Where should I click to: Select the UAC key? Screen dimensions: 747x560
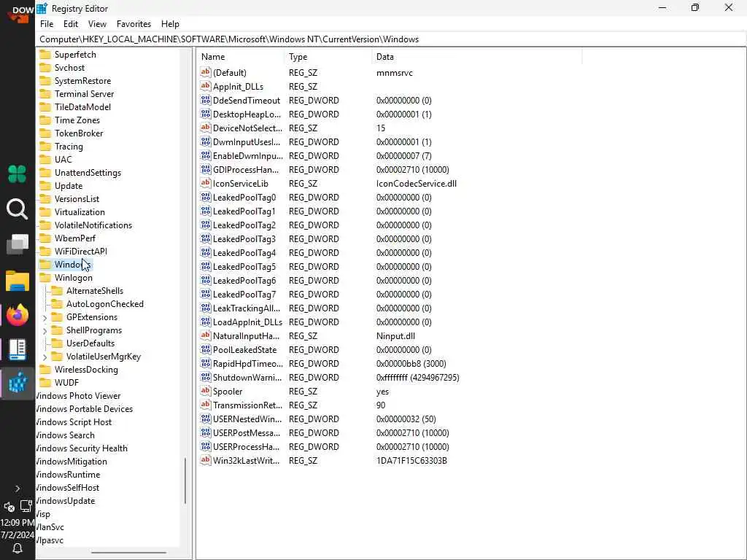63,160
